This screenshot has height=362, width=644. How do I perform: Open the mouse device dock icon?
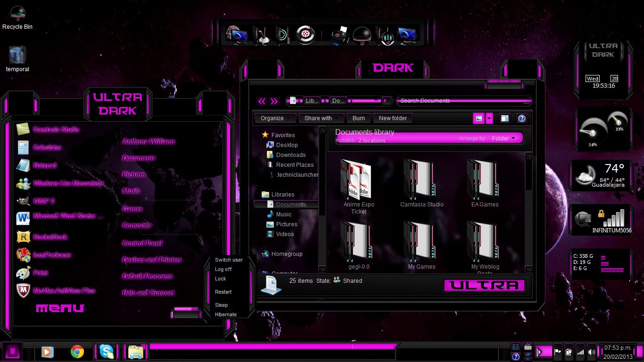pos(386,36)
